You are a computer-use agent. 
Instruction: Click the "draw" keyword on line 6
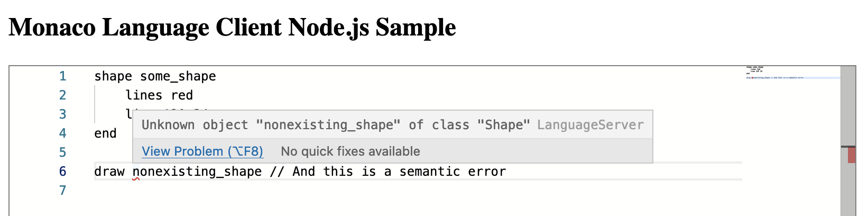tap(109, 172)
